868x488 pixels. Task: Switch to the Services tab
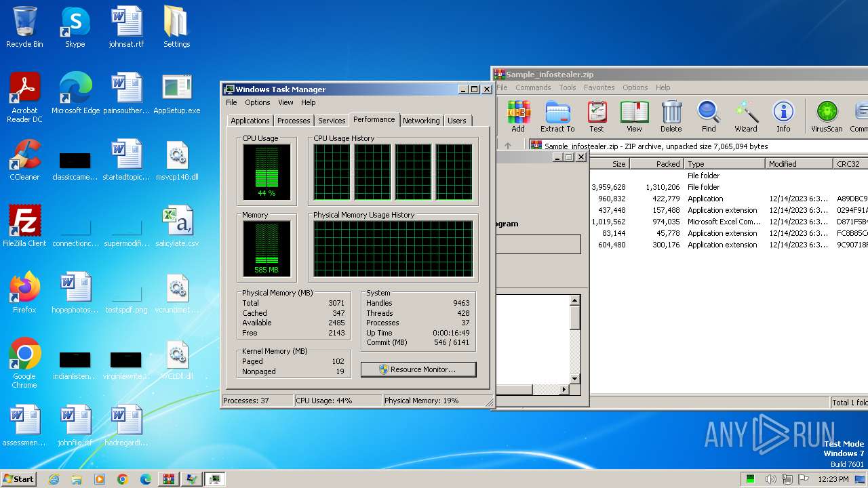tap(332, 121)
